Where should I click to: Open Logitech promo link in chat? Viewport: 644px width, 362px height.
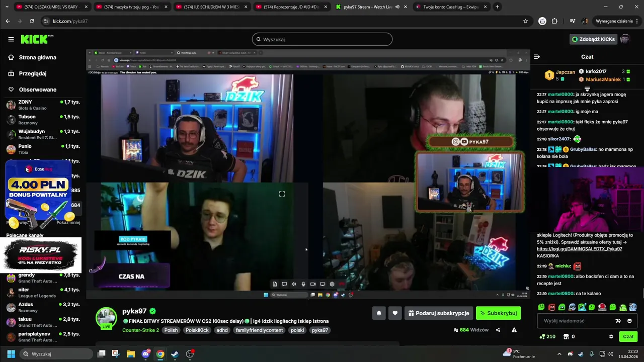point(579,249)
